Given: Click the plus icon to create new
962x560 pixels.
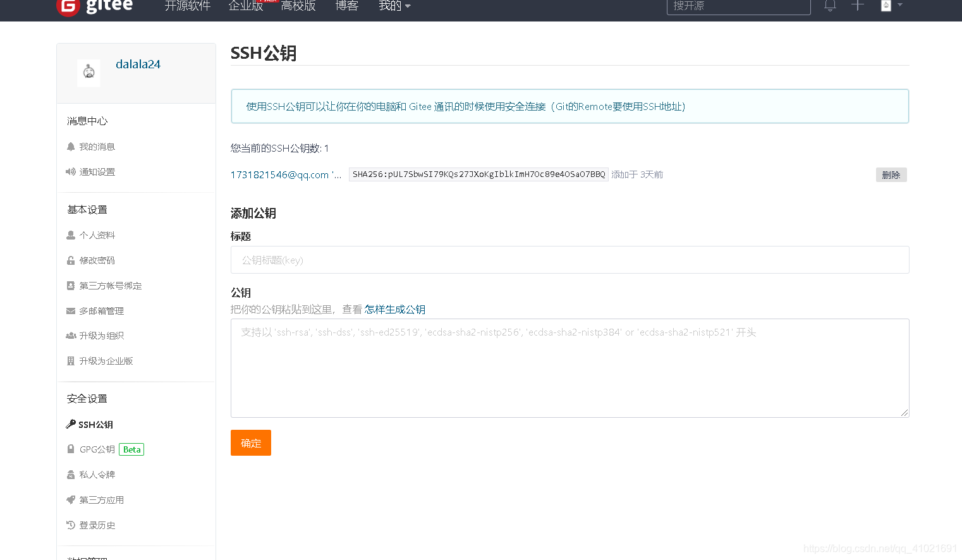Looking at the screenshot, I should pyautogui.click(x=857, y=6).
